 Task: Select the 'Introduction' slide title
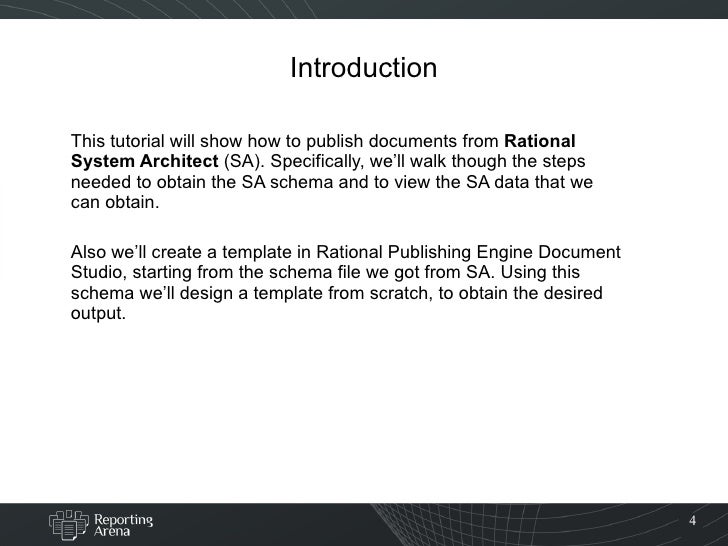tap(364, 68)
